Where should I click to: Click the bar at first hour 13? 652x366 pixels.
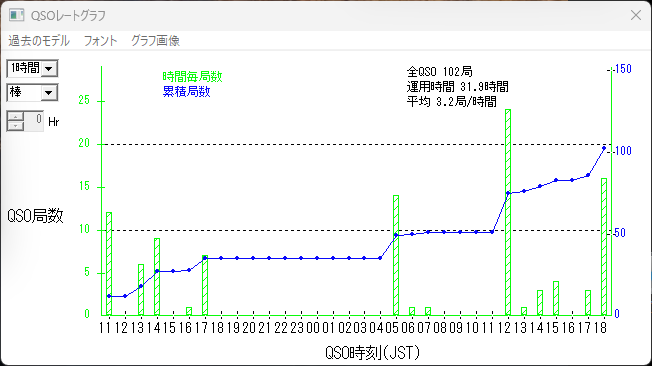[x=141, y=289]
